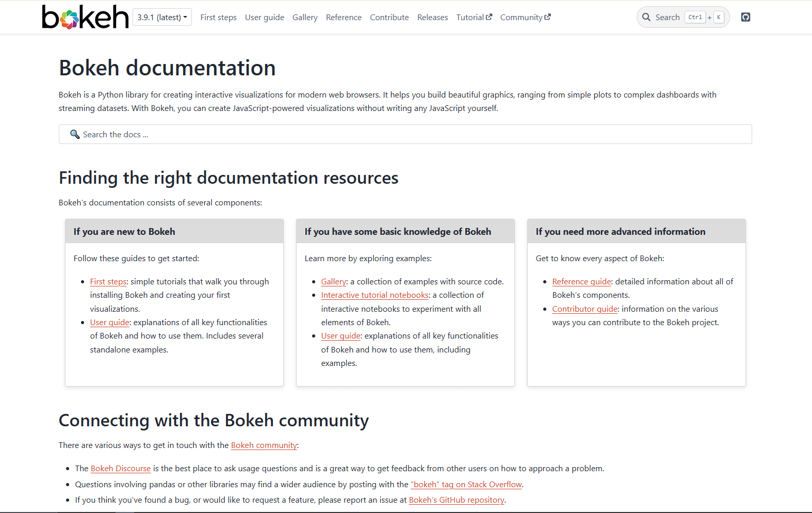The image size is (812, 513).
Task: Open Releases in the navbar
Action: [x=432, y=17]
